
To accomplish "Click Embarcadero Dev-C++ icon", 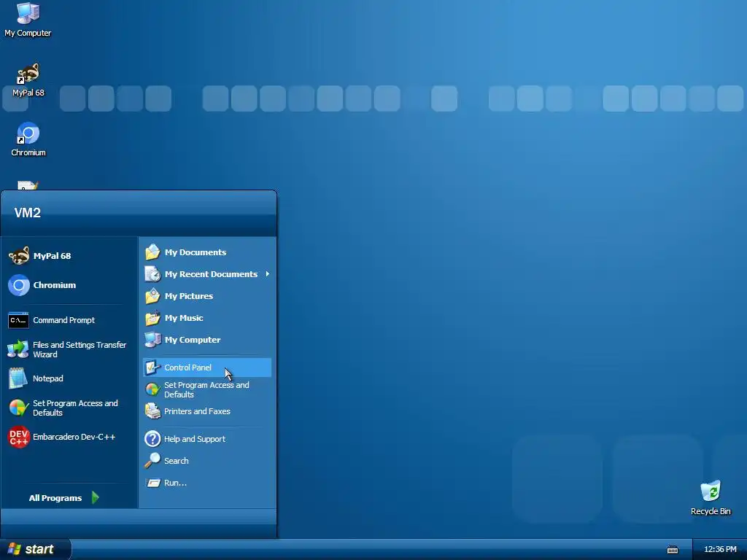I will (19, 437).
